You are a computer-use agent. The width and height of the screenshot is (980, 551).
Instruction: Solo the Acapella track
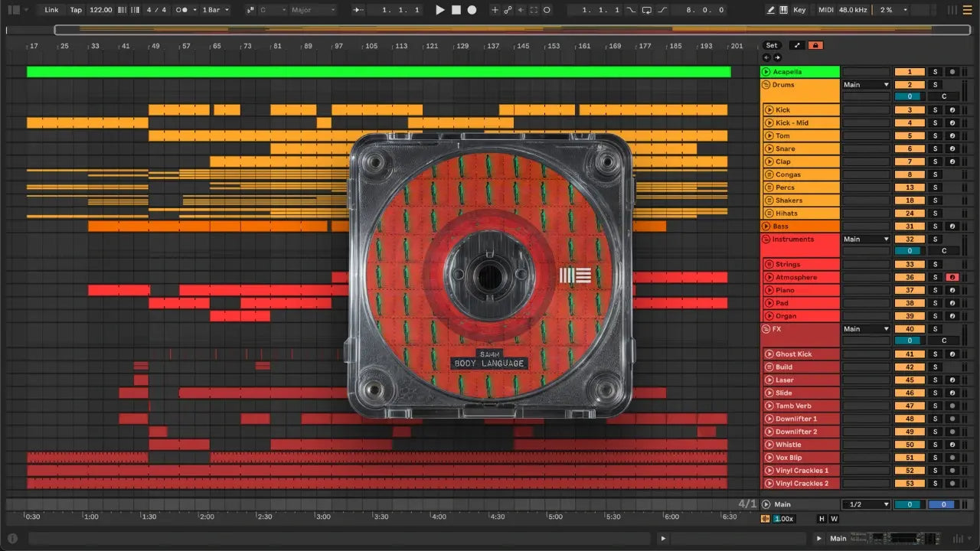point(934,72)
